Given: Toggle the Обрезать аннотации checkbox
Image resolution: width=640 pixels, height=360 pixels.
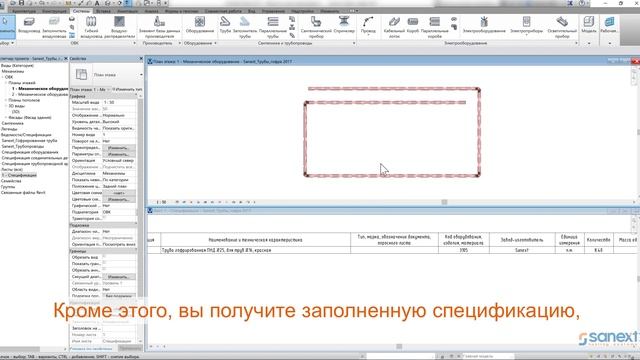Looking at the screenshot, I should click(x=104, y=269).
